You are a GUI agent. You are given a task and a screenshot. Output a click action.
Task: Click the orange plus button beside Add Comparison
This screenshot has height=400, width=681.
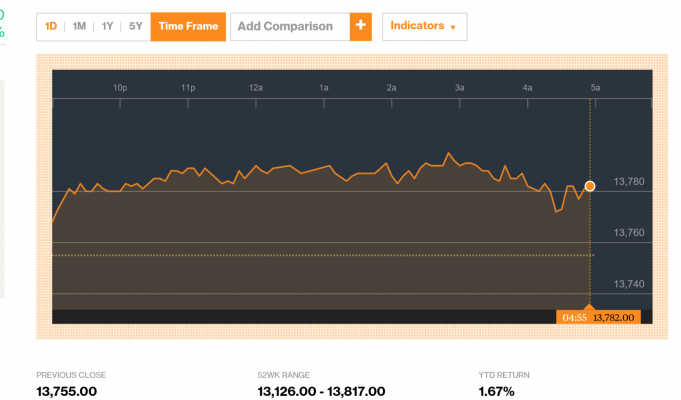coord(360,26)
